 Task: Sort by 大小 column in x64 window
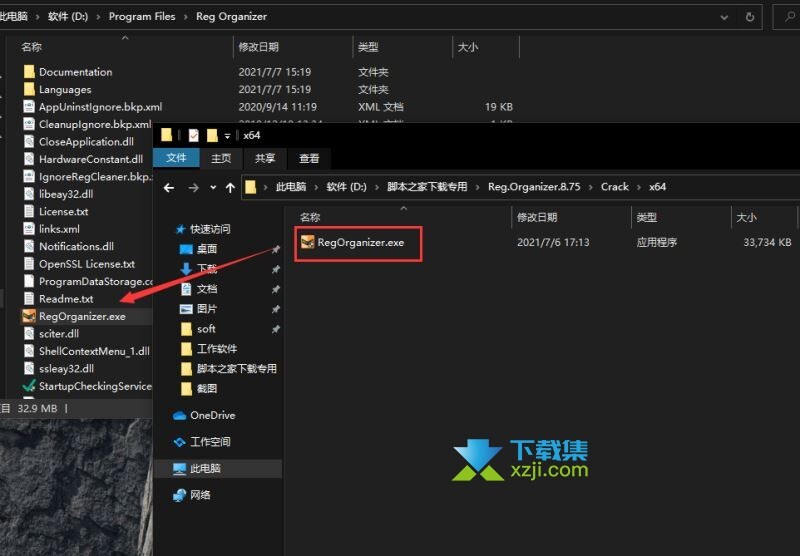[746, 217]
